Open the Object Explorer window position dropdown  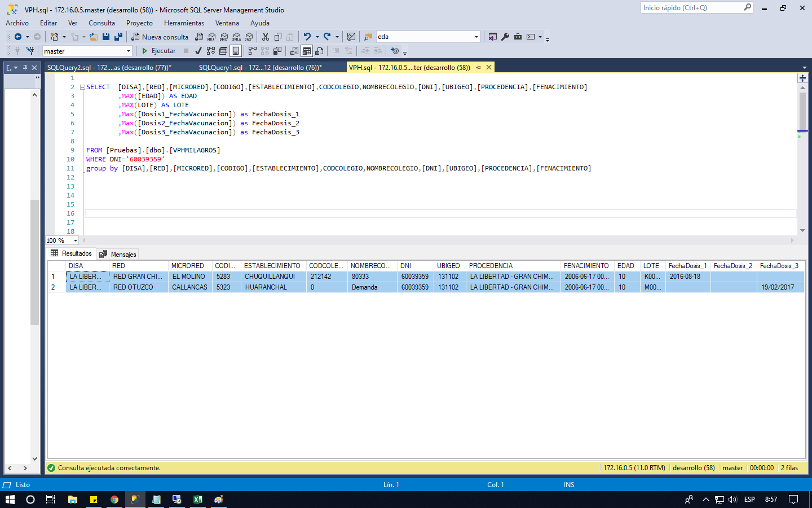(x=16, y=68)
